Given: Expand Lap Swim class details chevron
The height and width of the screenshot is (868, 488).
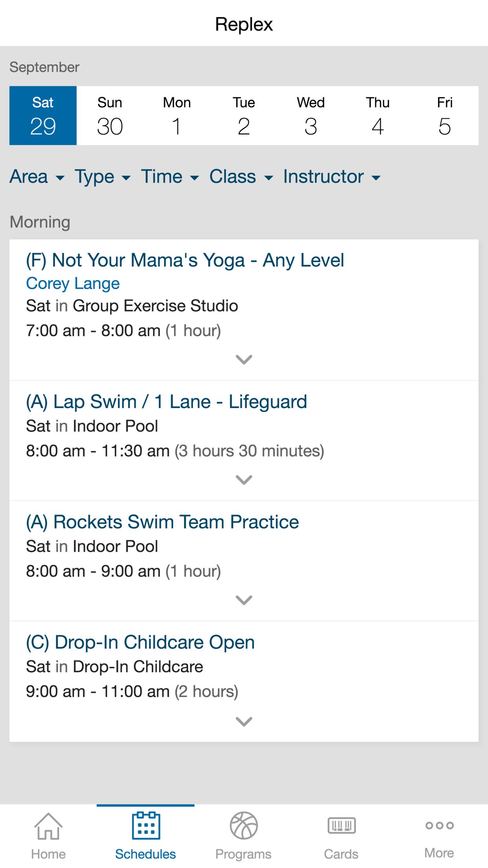Looking at the screenshot, I should coord(244,480).
